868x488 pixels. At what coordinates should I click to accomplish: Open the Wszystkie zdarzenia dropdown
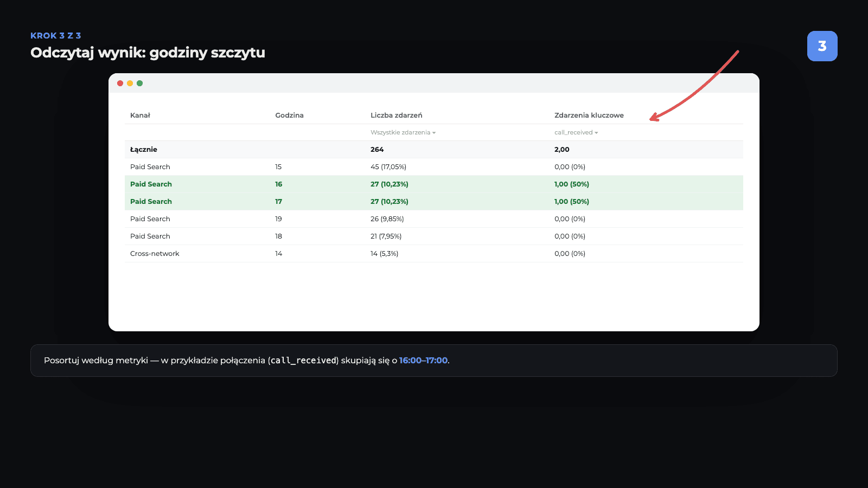[x=403, y=132]
